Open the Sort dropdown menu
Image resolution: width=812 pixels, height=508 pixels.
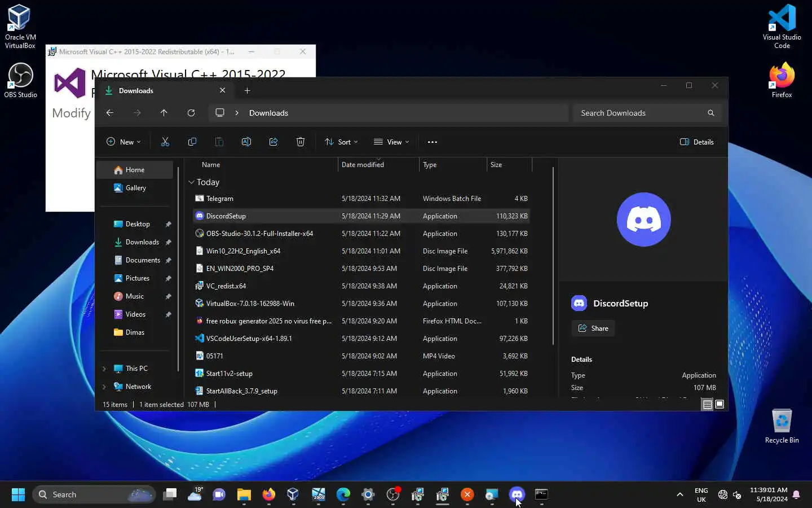click(341, 142)
